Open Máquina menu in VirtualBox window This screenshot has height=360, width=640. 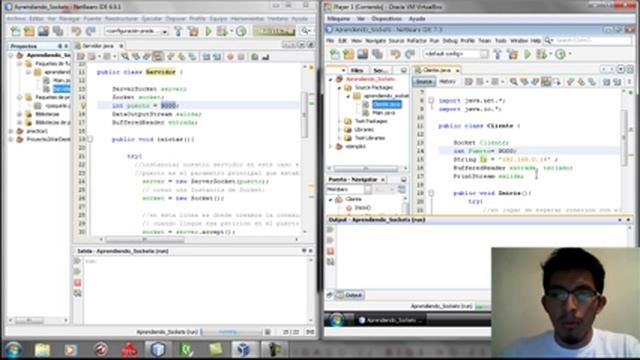(339, 19)
